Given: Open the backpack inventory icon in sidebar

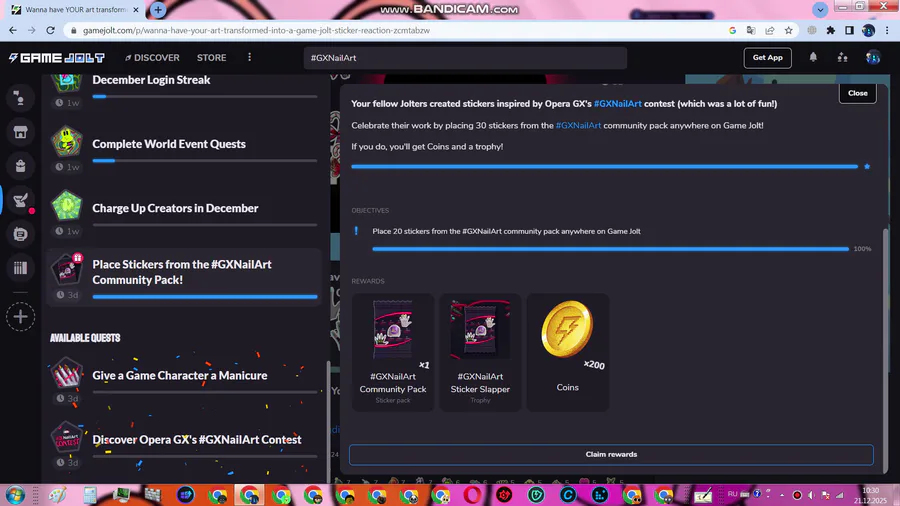Looking at the screenshot, I should click(x=20, y=166).
